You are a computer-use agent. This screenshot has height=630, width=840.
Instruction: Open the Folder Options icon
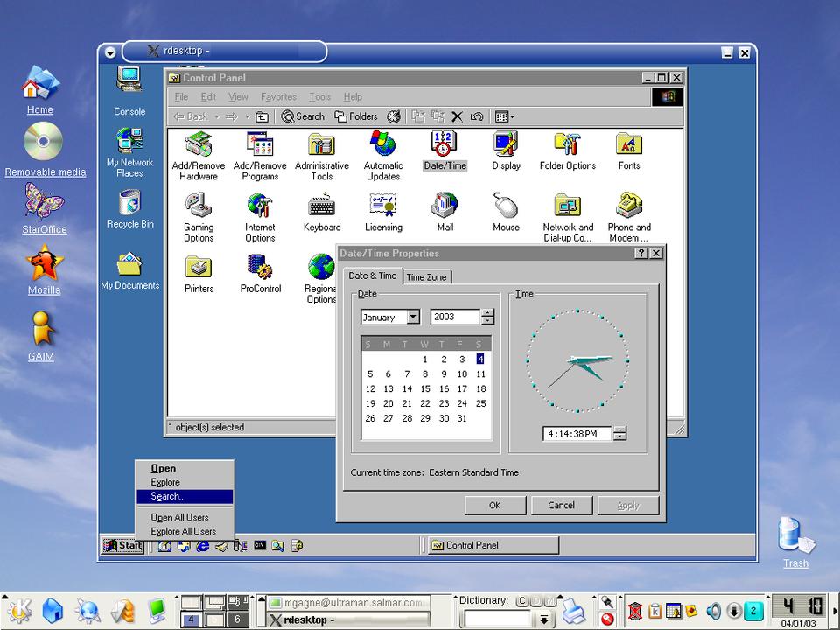567,144
